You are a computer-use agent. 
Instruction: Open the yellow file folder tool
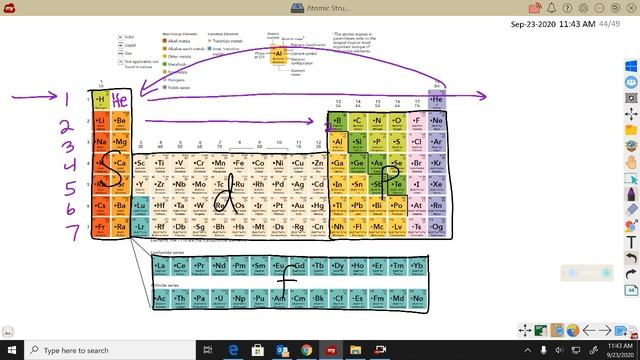point(631,130)
